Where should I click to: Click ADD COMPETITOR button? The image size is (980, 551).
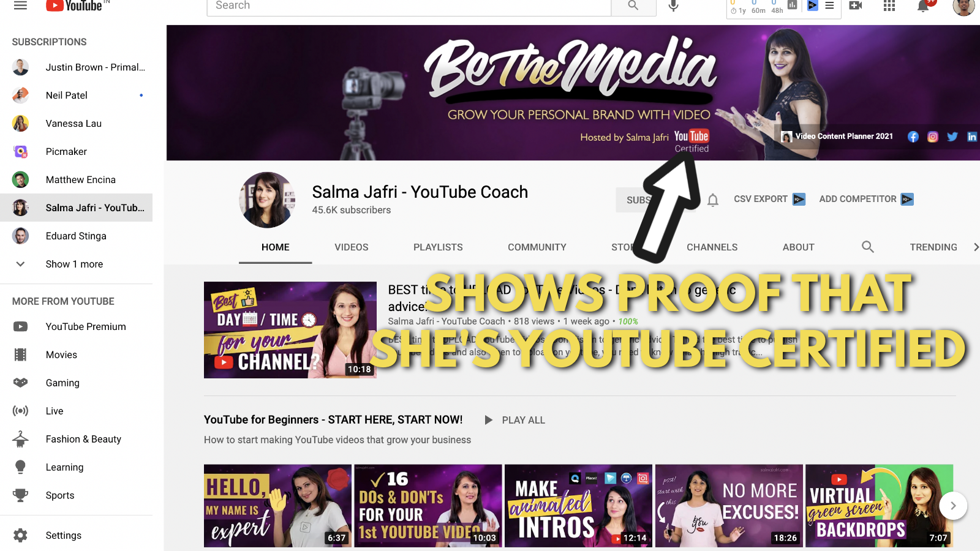coord(866,199)
